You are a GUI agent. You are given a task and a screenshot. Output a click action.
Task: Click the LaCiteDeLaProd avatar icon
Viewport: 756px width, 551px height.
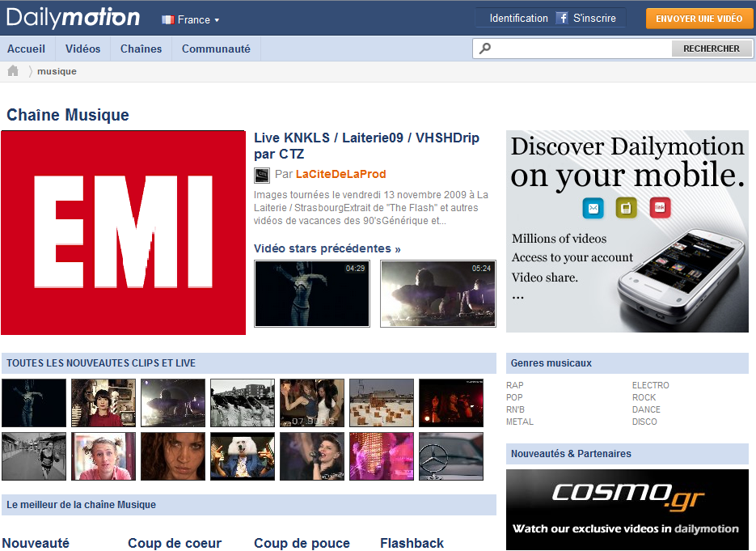tap(262, 175)
